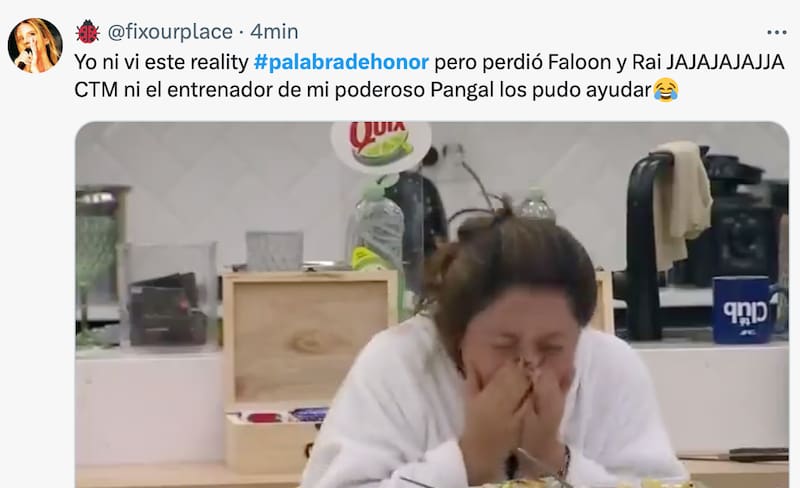Click the blue mug in the video
This screenshot has height=488, width=800.
pos(743,309)
